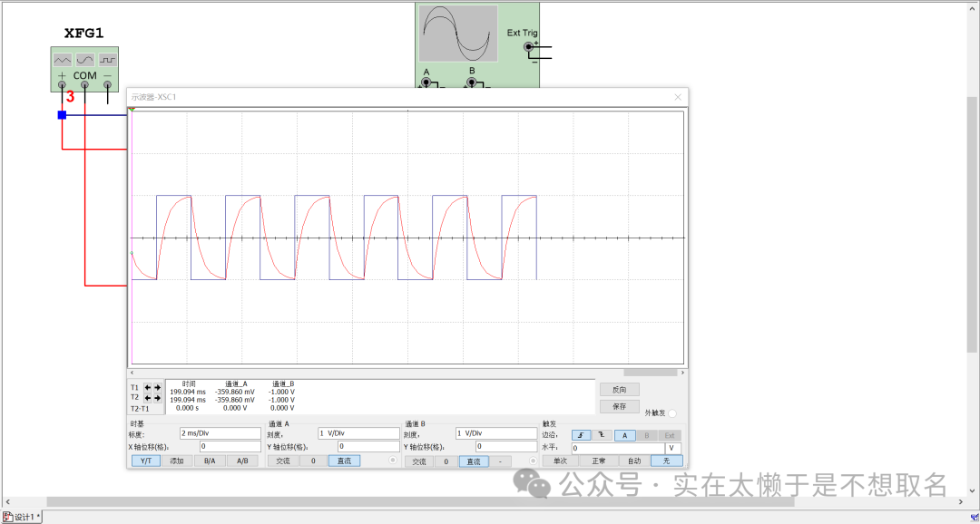Click the oscilloscope screen thumbnail icon
Image resolution: width=980 pixels, height=524 pixels.
pyautogui.click(x=457, y=34)
